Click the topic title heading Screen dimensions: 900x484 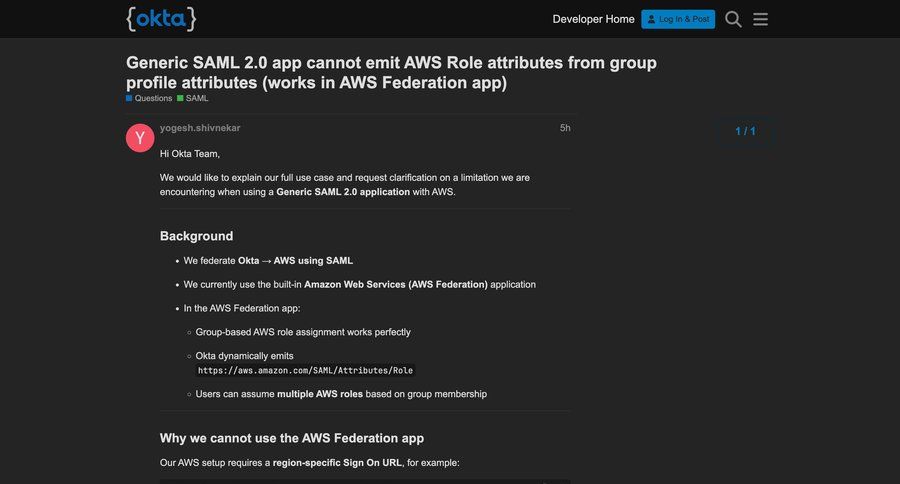pyautogui.click(x=391, y=73)
